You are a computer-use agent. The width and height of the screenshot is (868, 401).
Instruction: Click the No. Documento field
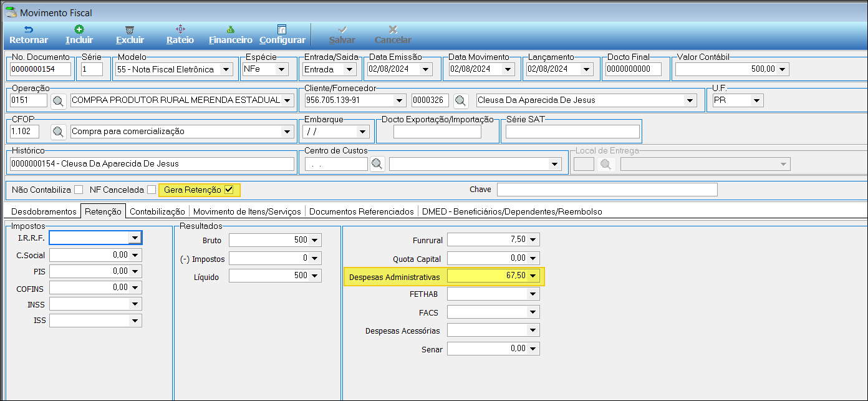41,69
